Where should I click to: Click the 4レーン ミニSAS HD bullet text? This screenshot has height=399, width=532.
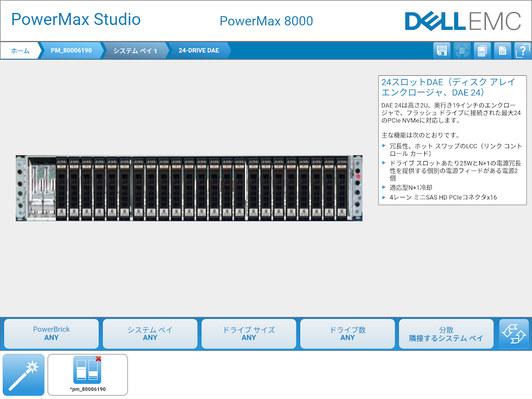(443, 198)
